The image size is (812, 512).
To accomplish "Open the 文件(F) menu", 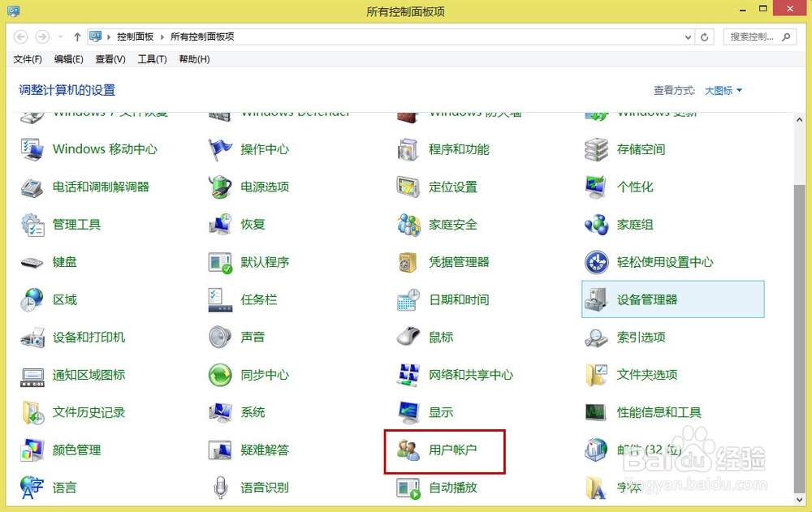I will [x=28, y=58].
